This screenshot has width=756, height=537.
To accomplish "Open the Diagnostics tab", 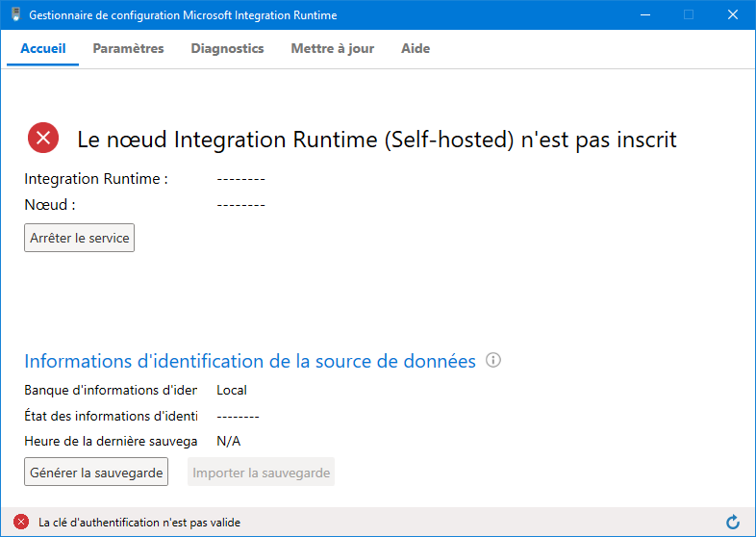I will click(227, 48).
